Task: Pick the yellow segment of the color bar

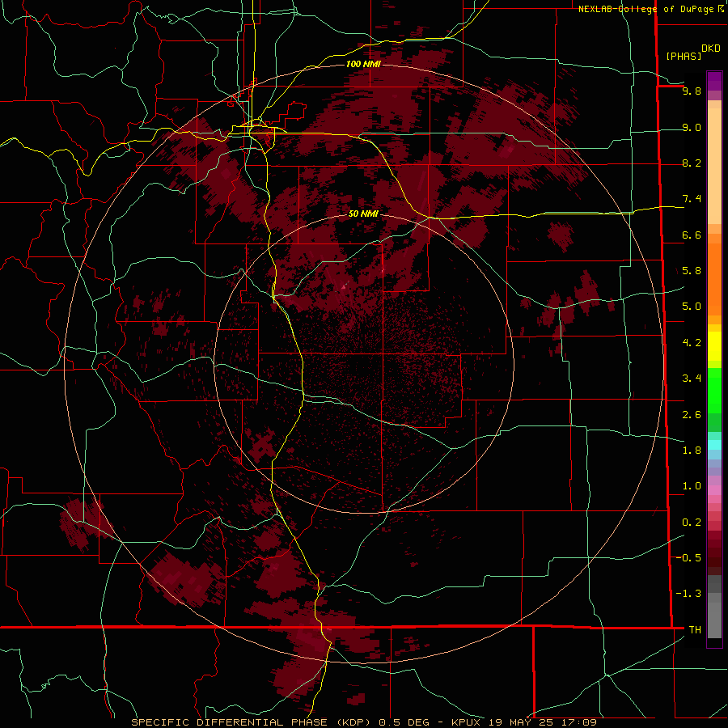Action: [714, 346]
